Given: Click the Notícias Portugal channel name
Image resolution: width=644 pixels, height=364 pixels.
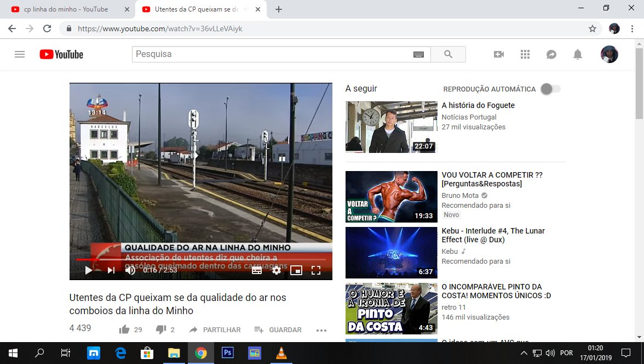Looking at the screenshot, I should pos(469,117).
